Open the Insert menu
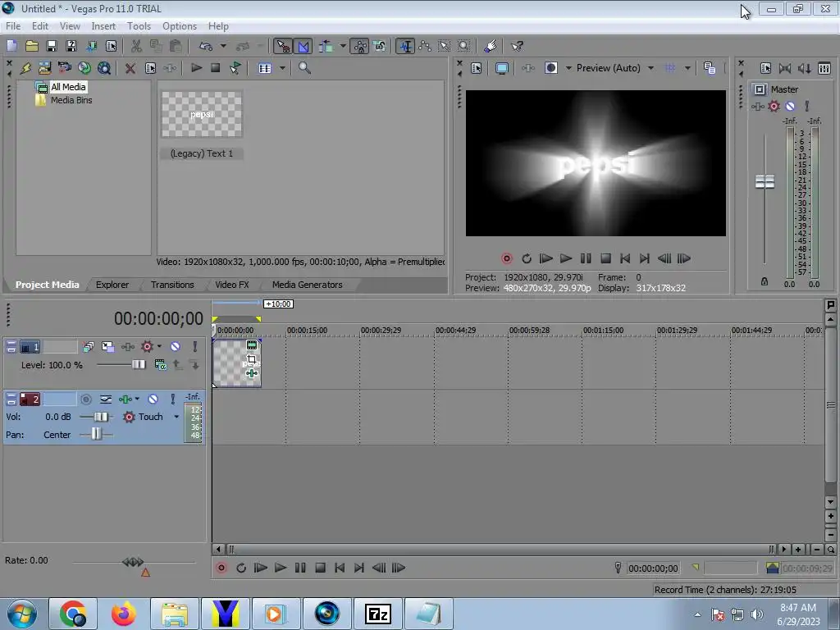Image resolution: width=840 pixels, height=630 pixels. 103,25
